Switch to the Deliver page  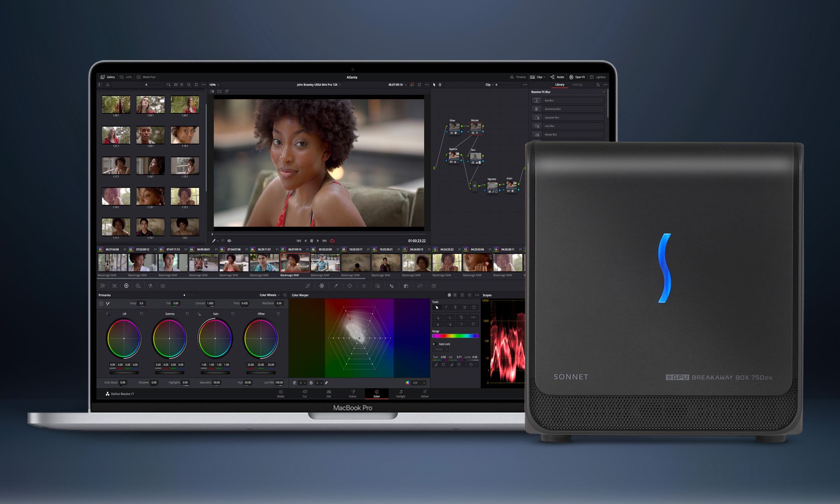pyautogui.click(x=425, y=393)
